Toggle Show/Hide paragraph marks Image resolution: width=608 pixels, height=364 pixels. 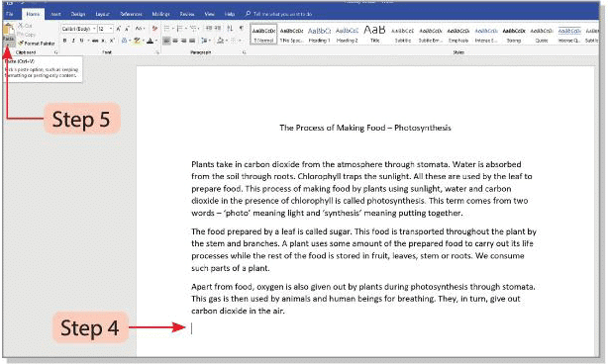tap(242, 29)
